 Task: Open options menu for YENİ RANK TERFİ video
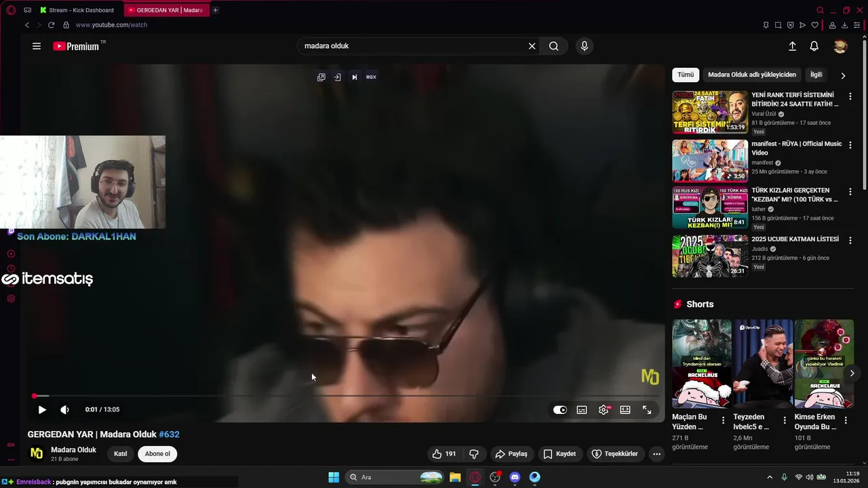(850, 97)
